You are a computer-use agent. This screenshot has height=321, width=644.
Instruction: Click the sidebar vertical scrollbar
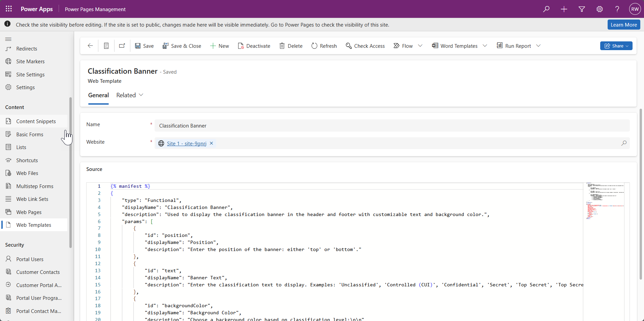70,173
